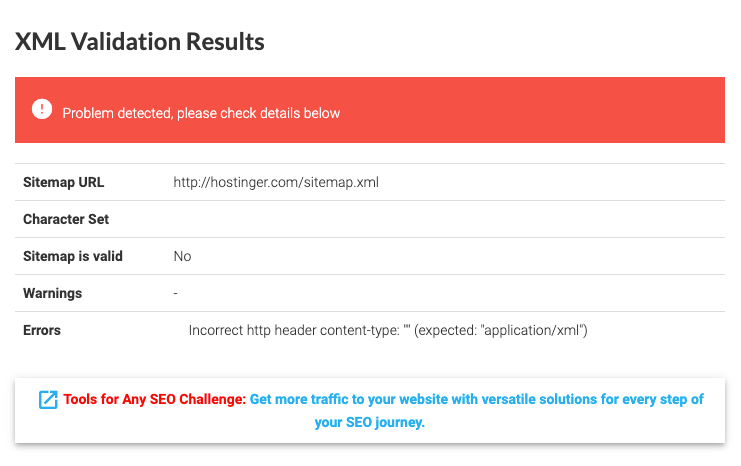Click the "Character Set" row label

pyautogui.click(x=66, y=219)
